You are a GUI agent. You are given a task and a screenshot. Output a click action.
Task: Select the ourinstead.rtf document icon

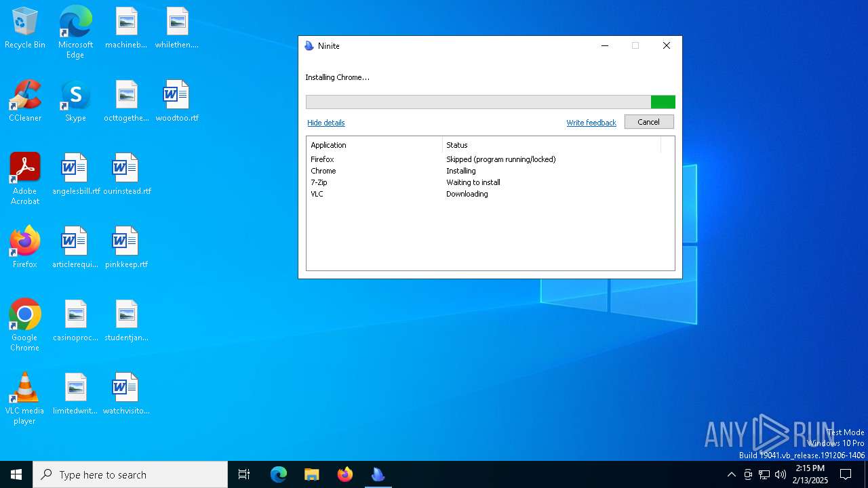click(x=127, y=174)
